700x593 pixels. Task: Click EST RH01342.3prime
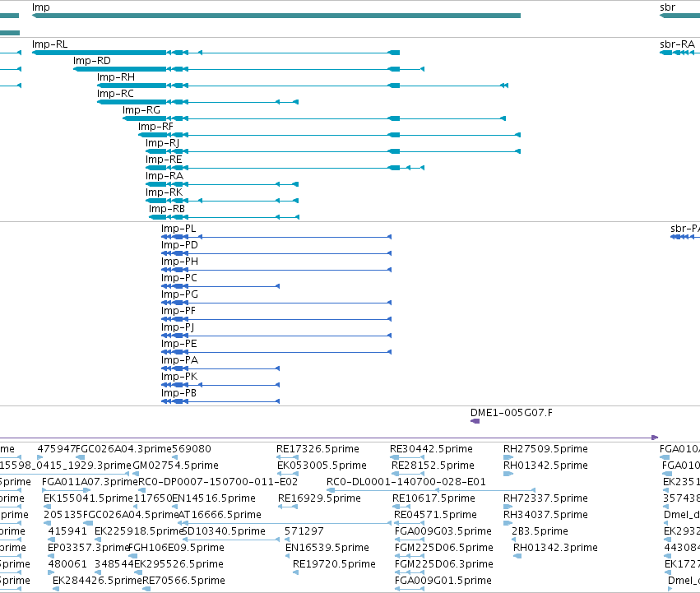[555, 549]
